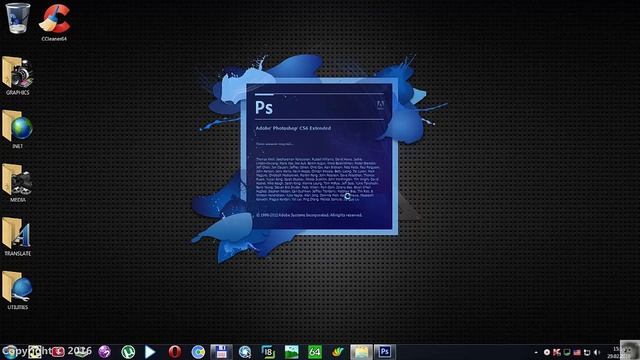Viewport: 640px width, 360px height.
Task: Click the IB taskbar icon
Action: click(x=268, y=351)
